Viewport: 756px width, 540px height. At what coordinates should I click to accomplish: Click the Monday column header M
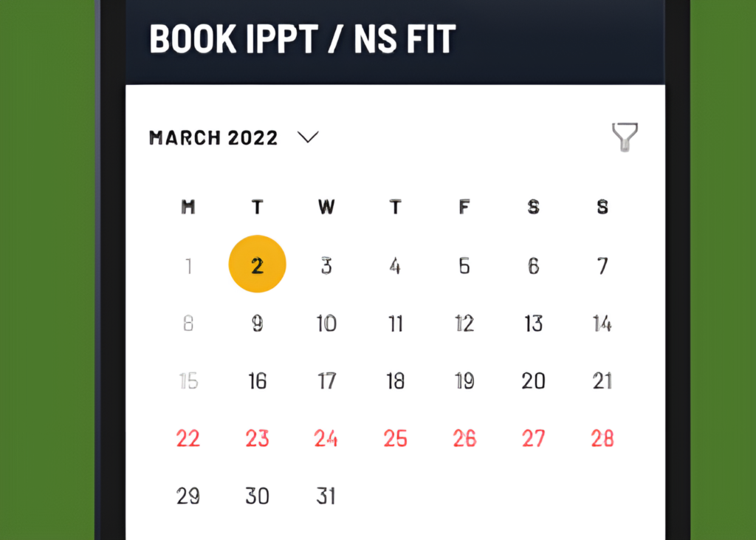(x=188, y=208)
